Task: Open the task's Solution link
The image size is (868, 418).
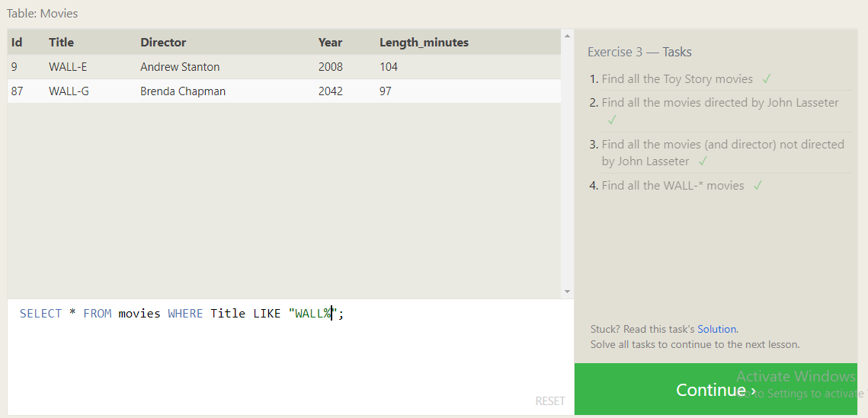Action: tap(717, 329)
